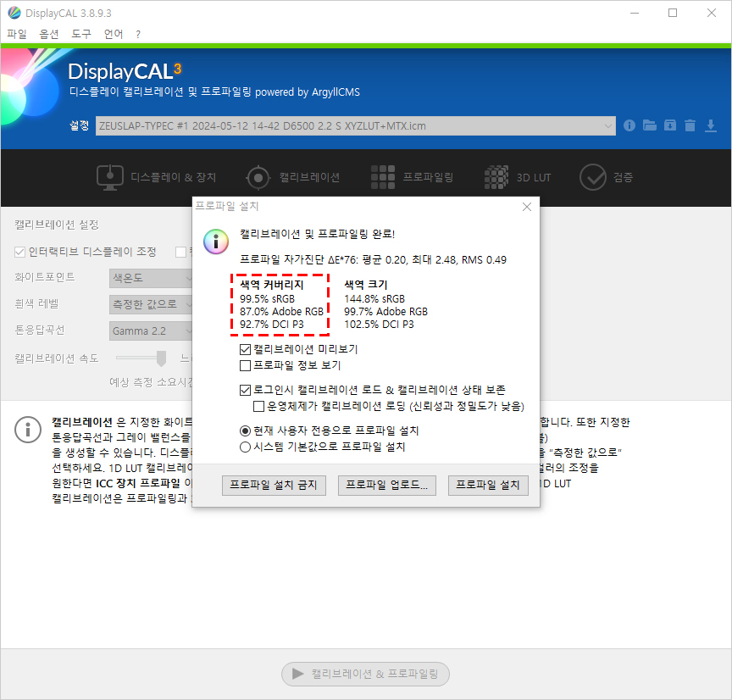Open the 언어 menu
This screenshot has height=700, width=732.
click(x=114, y=34)
